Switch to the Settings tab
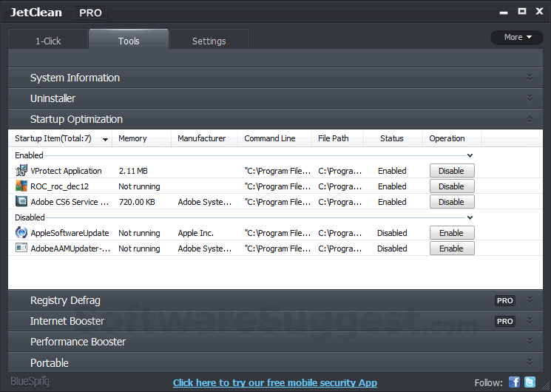Screen dimensions: 551x392 (x=209, y=41)
